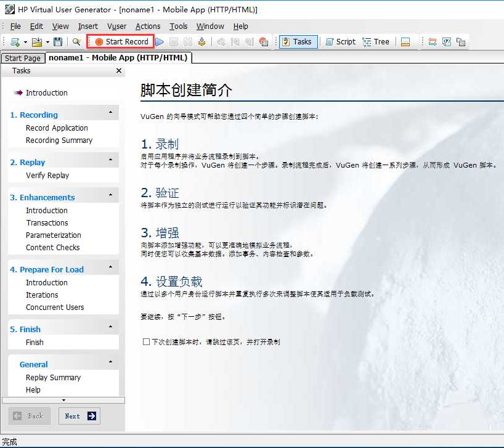The height and width of the screenshot is (448, 504).
Task: Select Introduction at top of Tasks
Action: pos(47,93)
